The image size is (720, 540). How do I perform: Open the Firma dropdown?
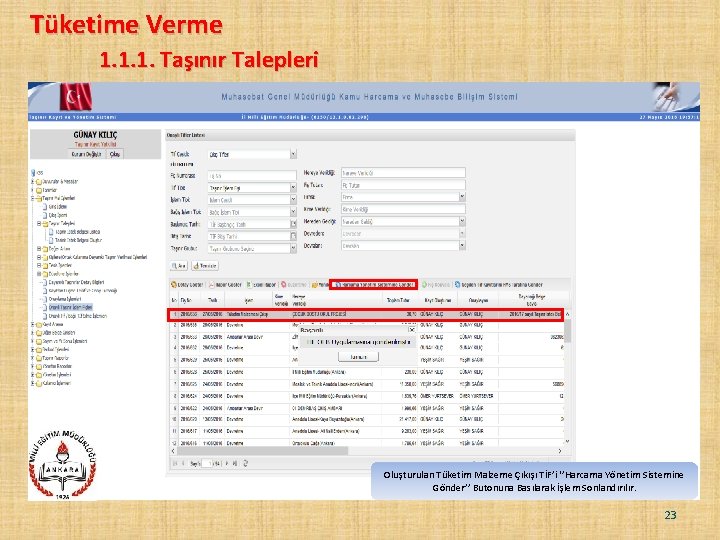(x=462, y=197)
